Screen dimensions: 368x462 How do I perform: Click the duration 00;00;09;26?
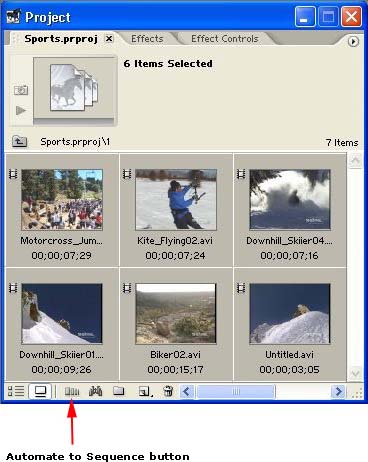pos(61,369)
